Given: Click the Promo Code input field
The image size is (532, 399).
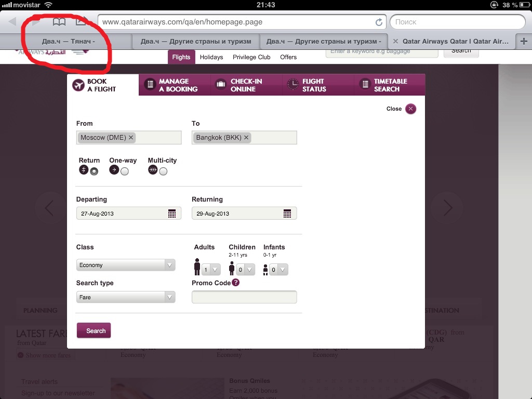Looking at the screenshot, I should pyautogui.click(x=244, y=297).
